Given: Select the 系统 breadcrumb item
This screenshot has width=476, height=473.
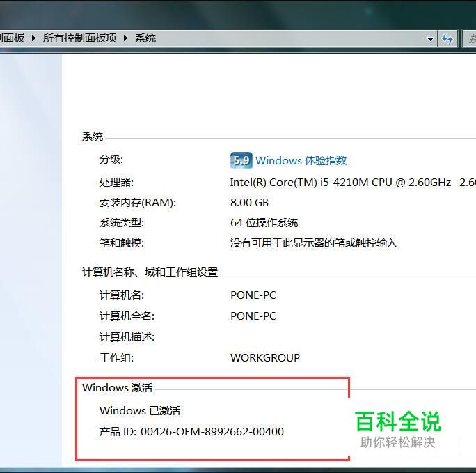Looking at the screenshot, I should point(145,38).
